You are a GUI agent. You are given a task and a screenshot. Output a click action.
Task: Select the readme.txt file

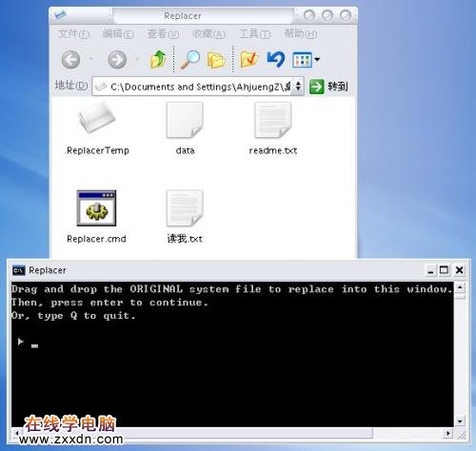click(273, 128)
